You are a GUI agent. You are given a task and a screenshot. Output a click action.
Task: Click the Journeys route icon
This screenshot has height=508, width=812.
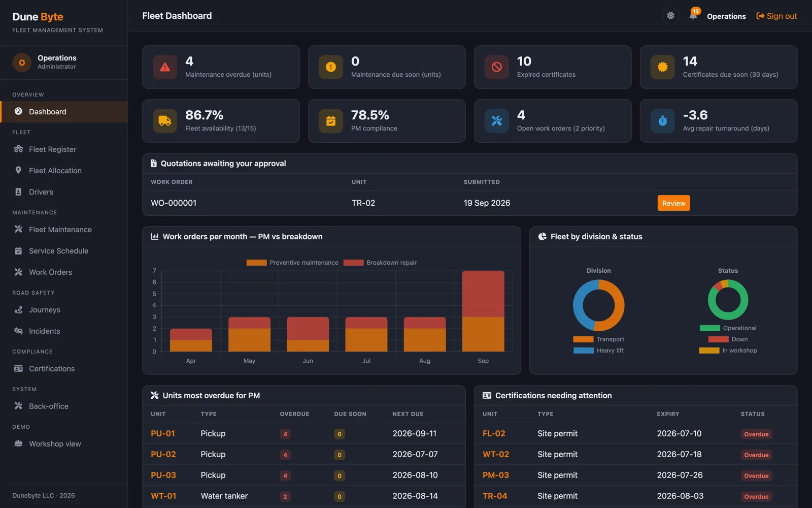[x=18, y=309]
